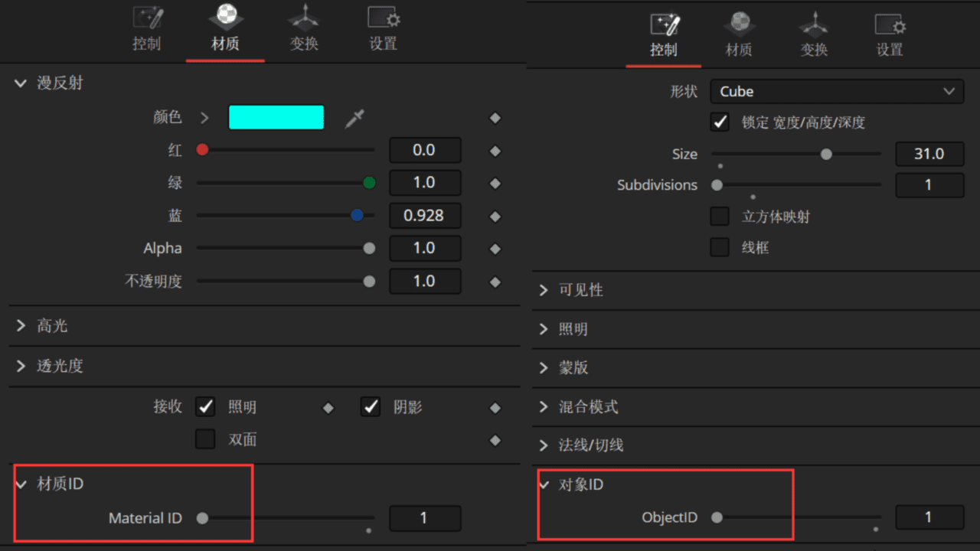Enable the 立方体映射 checkbox
Viewport: 980px width, 551px height.
click(719, 217)
